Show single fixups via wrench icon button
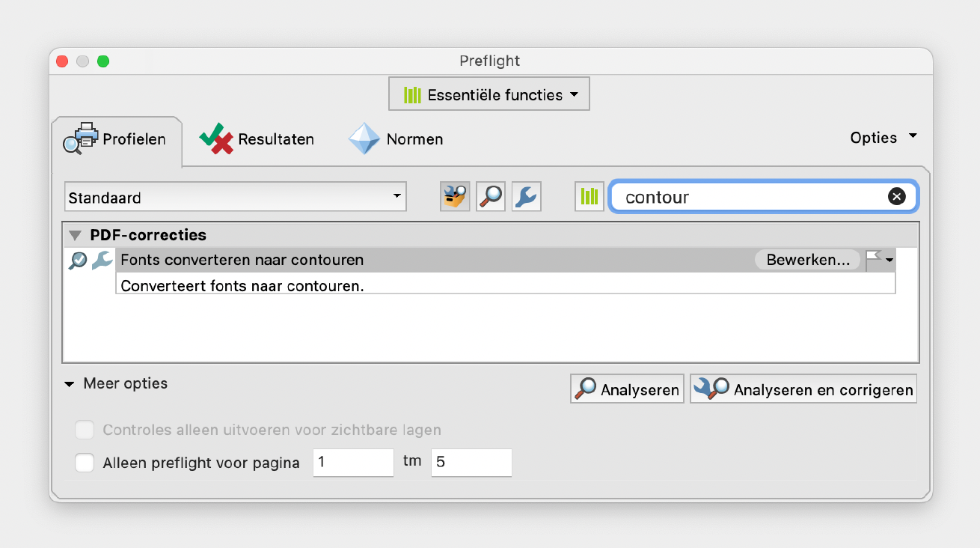 point(527,197)
